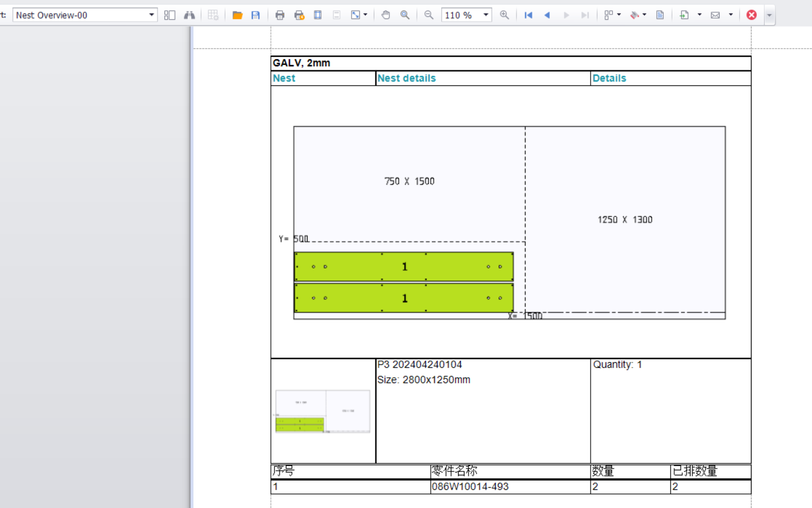Viewport: 812px width, 508px height.
Task: Click the '1250 X 1300' remnant label
Action: [x=625, y=220]
